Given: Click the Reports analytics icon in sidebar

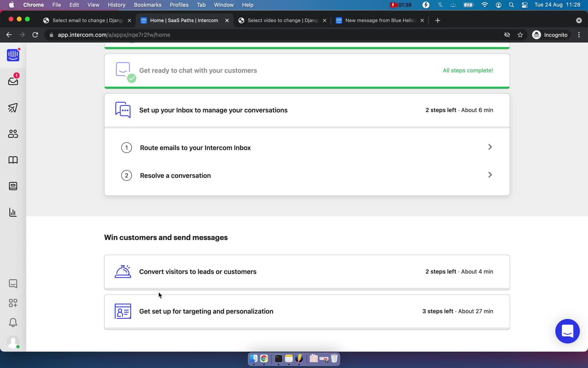Looking at the screenshot, I should coord(13,212).
